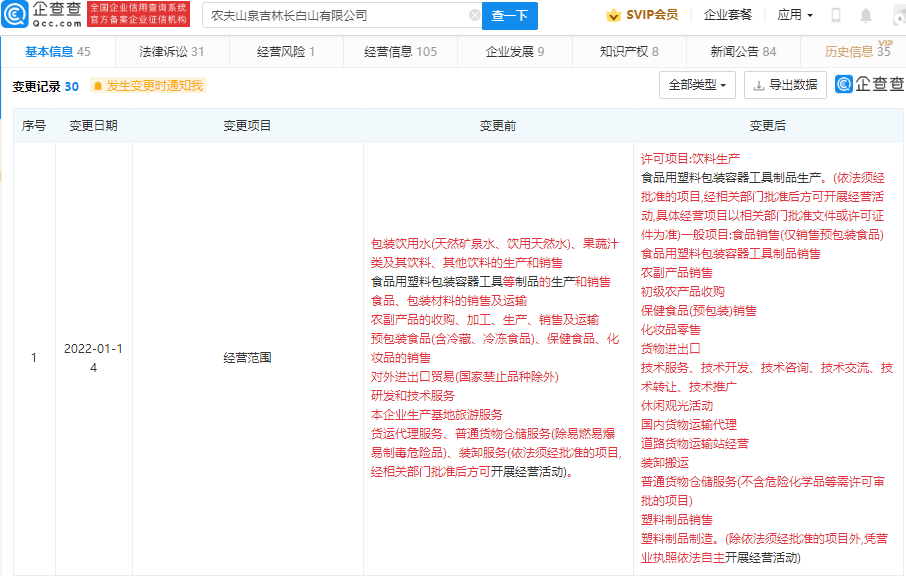Open 企业套餐 link

tap(727, 15)
